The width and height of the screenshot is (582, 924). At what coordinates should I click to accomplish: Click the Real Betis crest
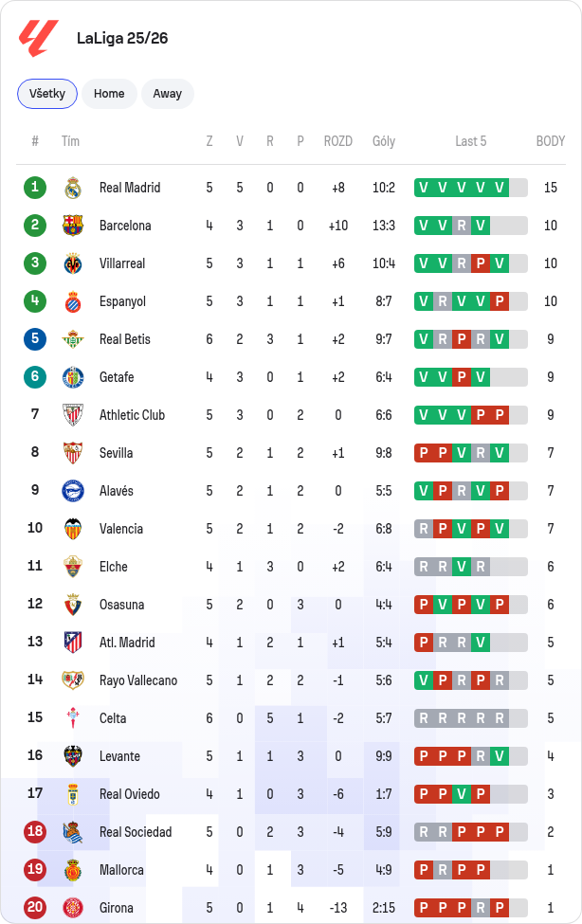pos(73,339)
